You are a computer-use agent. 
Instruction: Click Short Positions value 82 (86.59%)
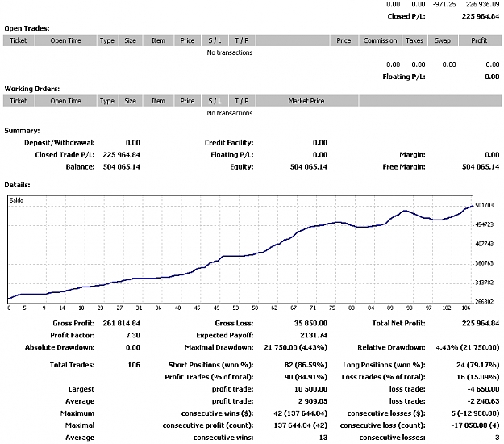tap(306, 365)
